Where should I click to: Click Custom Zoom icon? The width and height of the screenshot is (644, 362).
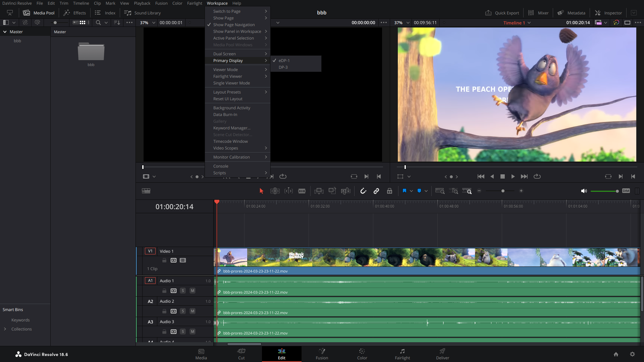[467, 191]
